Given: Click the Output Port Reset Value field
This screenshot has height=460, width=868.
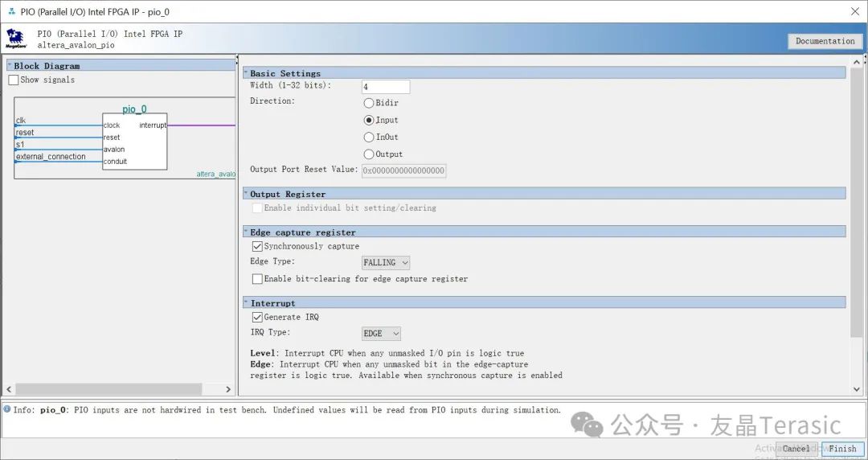Looking at the screenshot, I should [403, 170].
